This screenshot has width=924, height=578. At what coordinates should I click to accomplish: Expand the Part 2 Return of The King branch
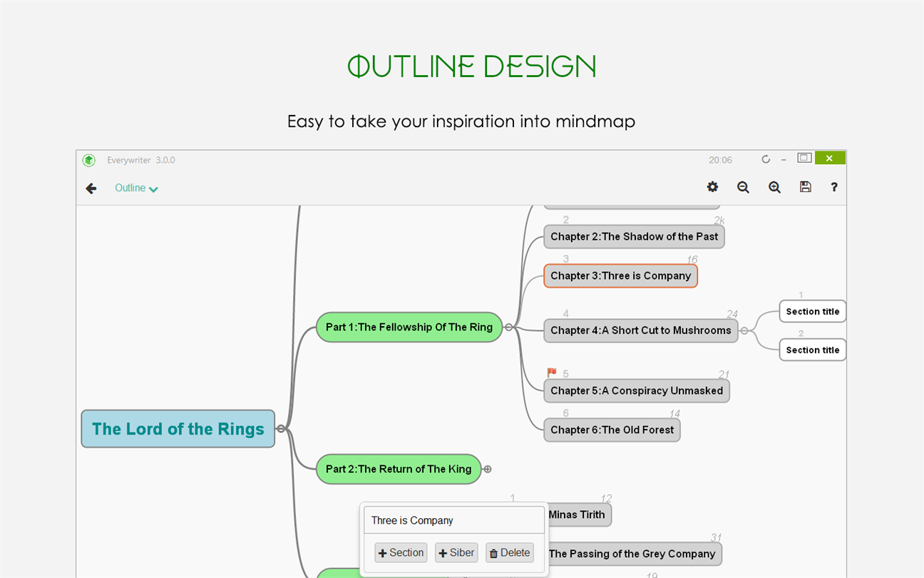point(488,470)
